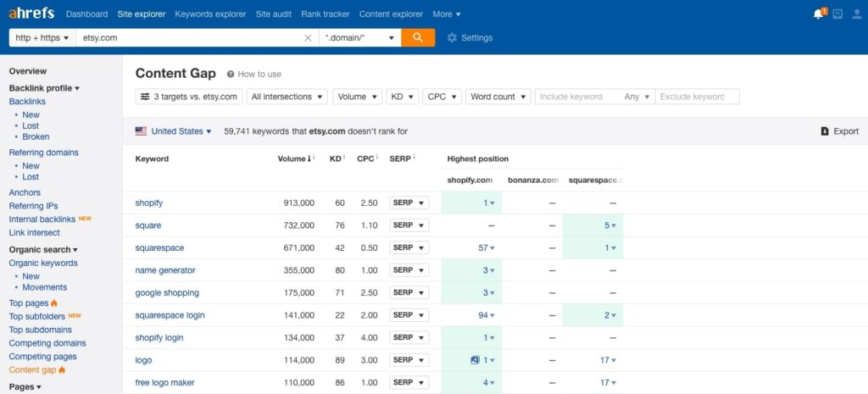The height and width of the screenshot is (394, 868).
Task: Click the monitor icon in top bar
Action: point(837,14)
